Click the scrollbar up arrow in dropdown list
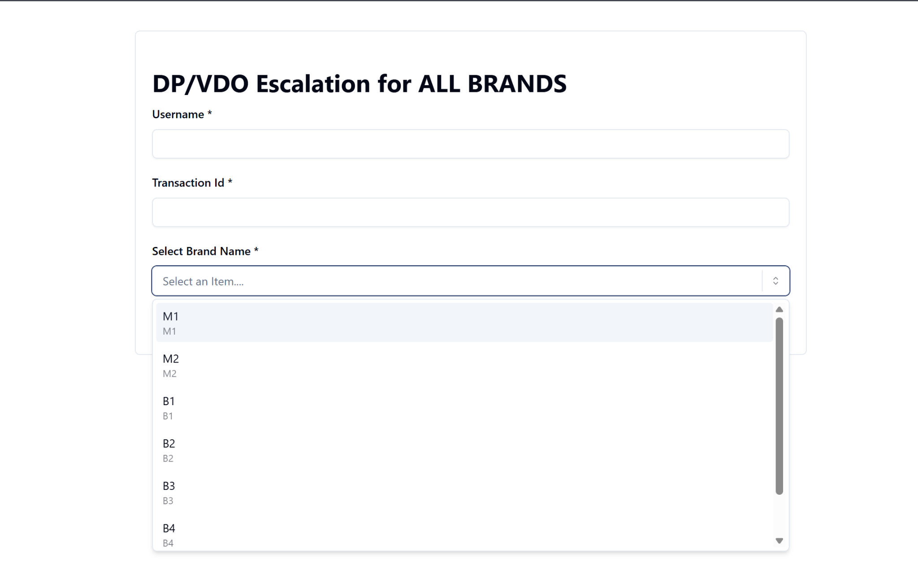The width and height of the screenshot is (918, 588). point(779,310)
